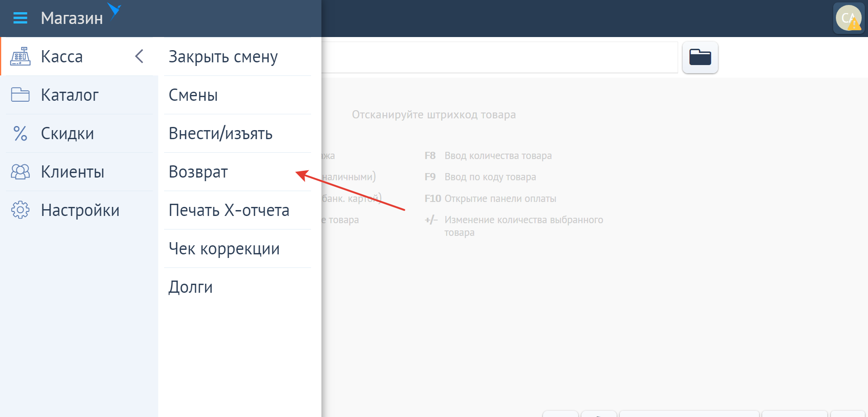Viewport: 868px width, 417px height.
Task: Click the Настройки gear icon
Action: pos(20,210)
